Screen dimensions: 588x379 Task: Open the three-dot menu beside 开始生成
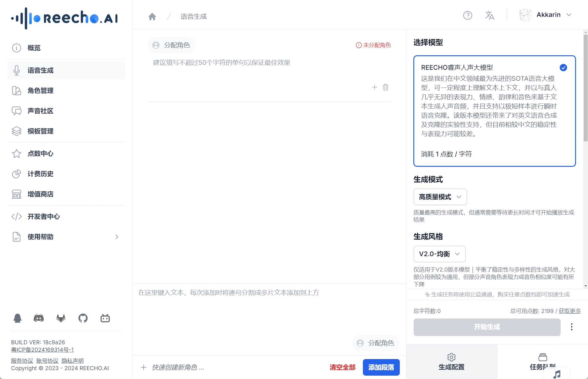(571, 327)
